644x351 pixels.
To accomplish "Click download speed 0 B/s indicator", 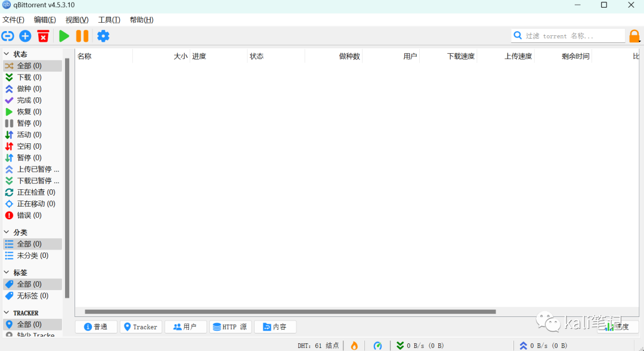I will [420, 346].
